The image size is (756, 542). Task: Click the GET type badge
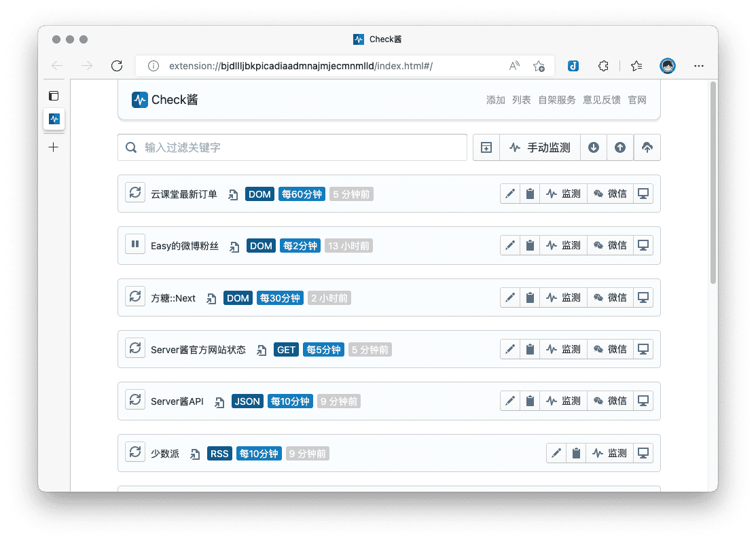click(x=286, y=350)
